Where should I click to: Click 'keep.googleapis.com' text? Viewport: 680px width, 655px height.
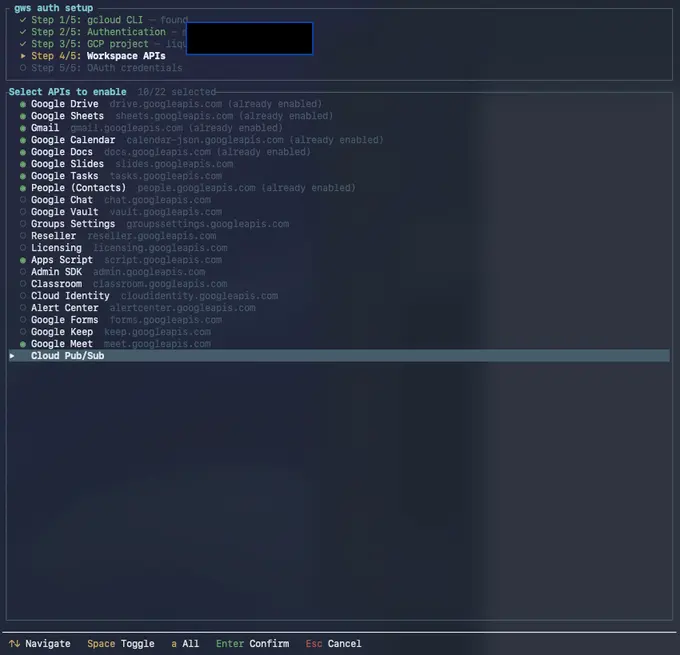[157, 332]
